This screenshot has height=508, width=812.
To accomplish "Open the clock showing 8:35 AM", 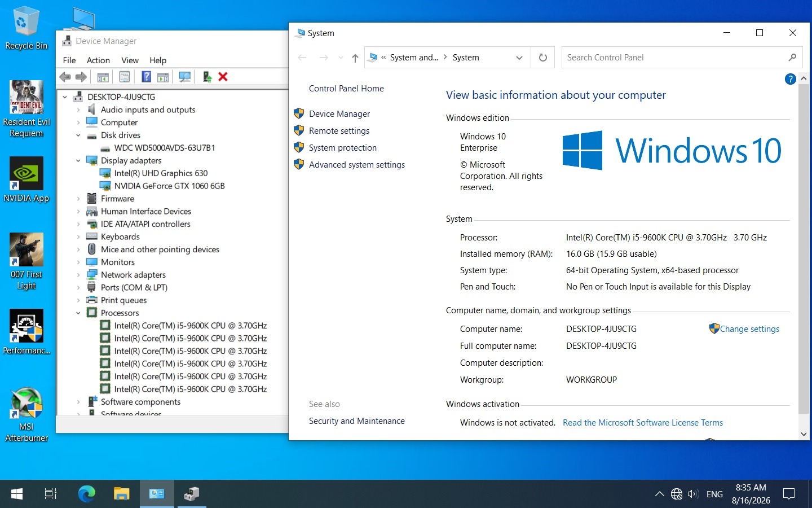I will tap(751, 494).
